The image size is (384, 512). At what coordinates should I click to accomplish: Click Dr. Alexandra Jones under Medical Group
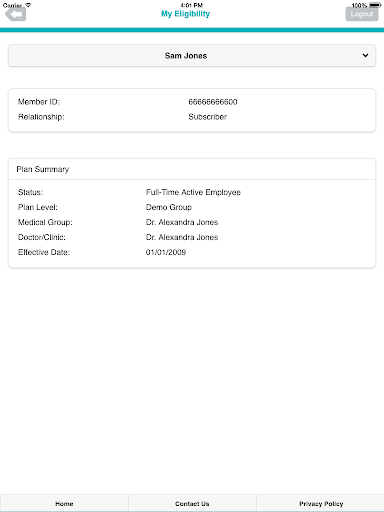pyautogui.click(x=182, y=222)
